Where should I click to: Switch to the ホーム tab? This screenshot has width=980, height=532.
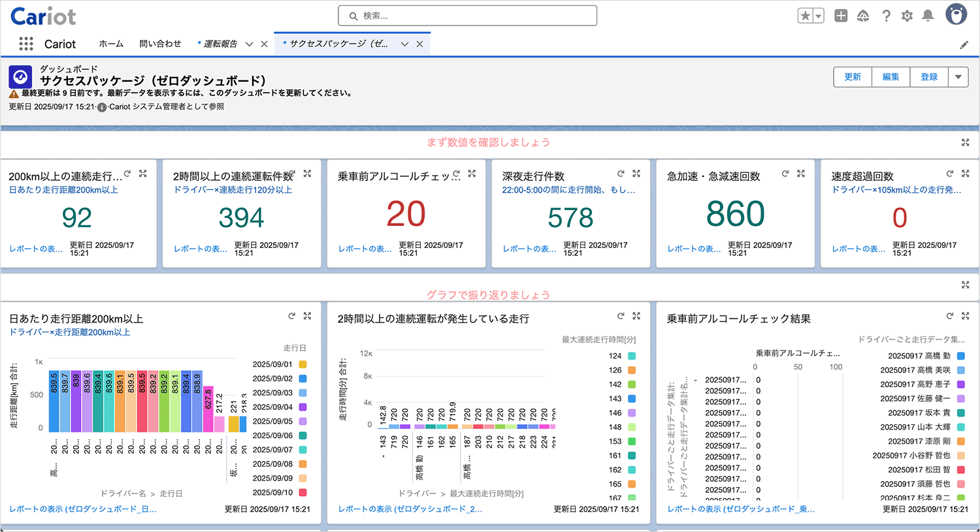[111, 44]
